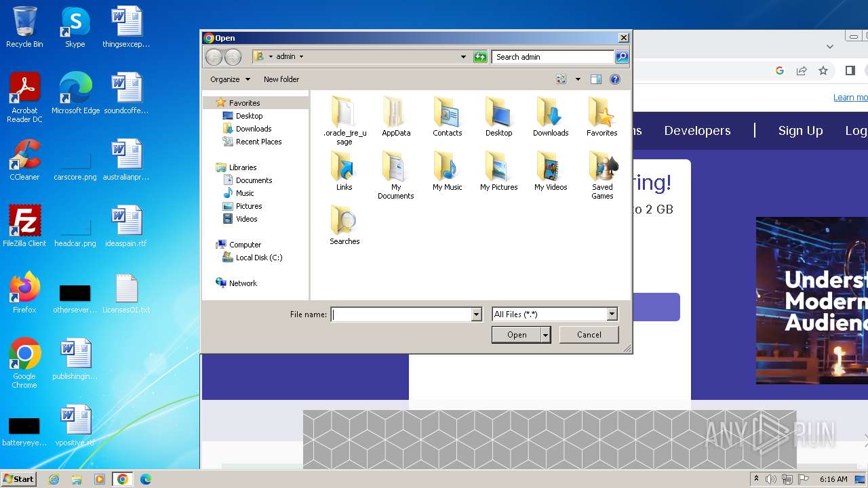Open Chrome tab search chevron

coord(829,47)
